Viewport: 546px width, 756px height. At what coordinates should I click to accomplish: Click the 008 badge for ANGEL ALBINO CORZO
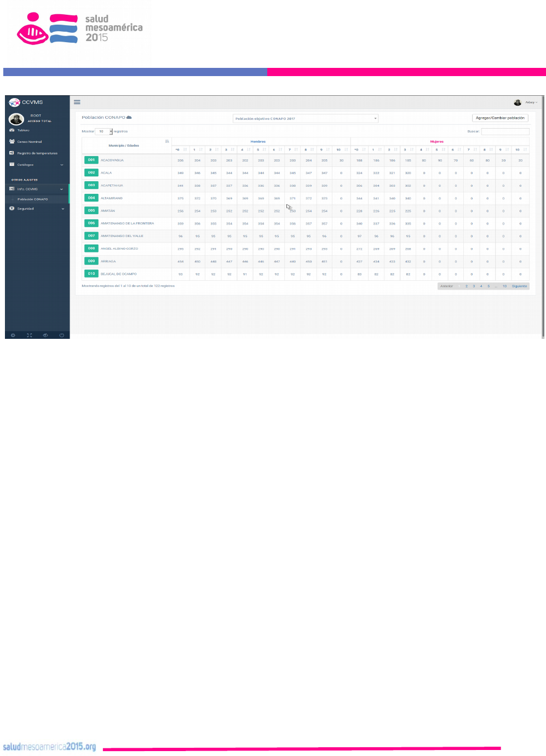tap(91, 248)
